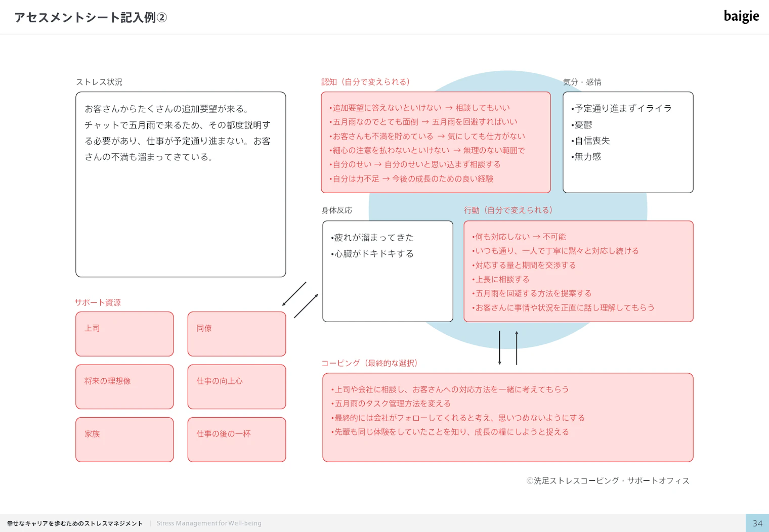Click the line お客さんも不満を貯めている → 気にしても仕方がない
Image resolution: width=769 pixels, height=532 pixels.
(427, 136)
